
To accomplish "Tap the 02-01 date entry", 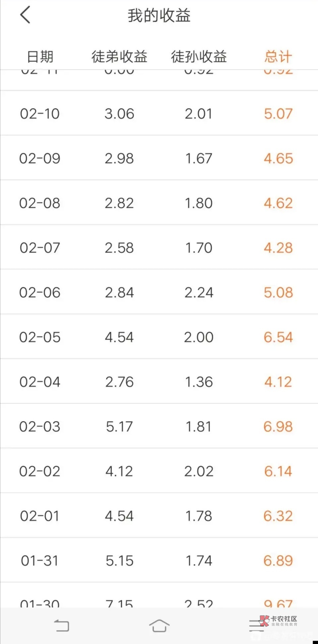I will 40,516.
